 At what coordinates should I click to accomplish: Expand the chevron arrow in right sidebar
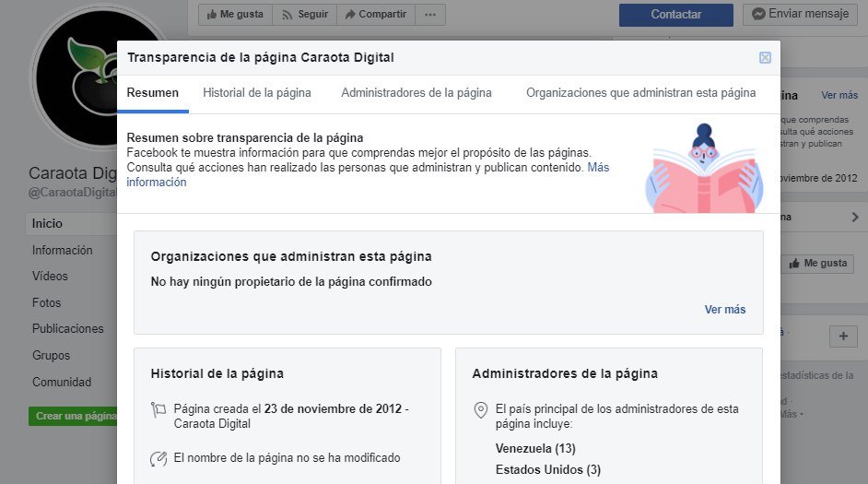tap(855, 217)
